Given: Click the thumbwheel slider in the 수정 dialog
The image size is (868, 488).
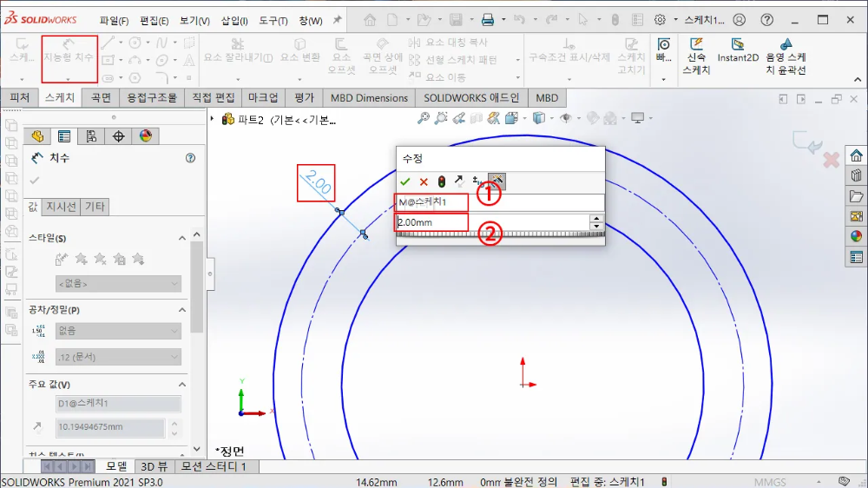Looking at the screenshot, I should point(501,234).
